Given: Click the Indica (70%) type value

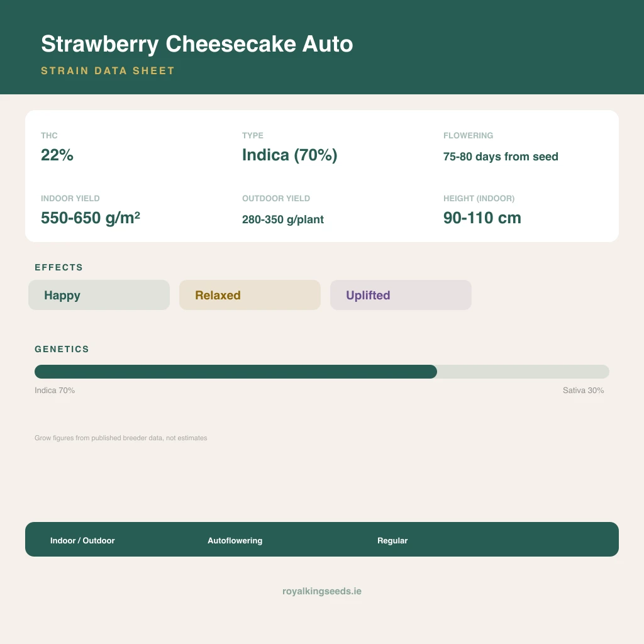Looking at the screenshot, I should click(289, 155).
